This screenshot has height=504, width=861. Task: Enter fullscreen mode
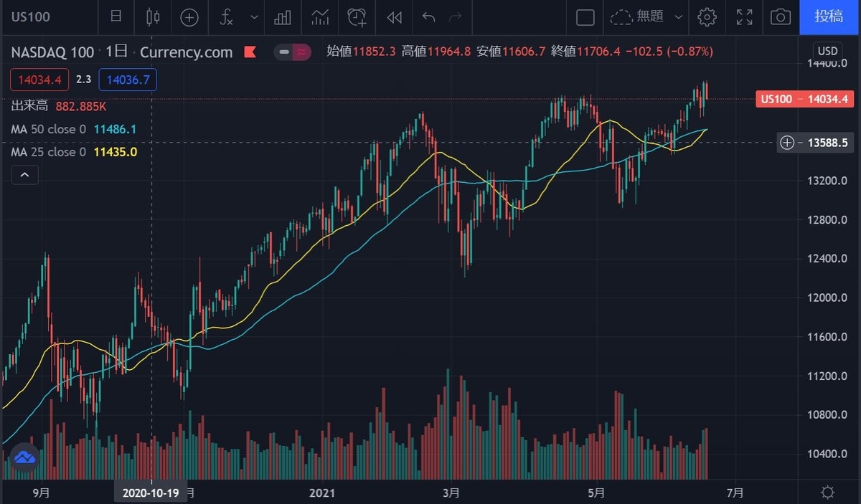click(745, 17)
